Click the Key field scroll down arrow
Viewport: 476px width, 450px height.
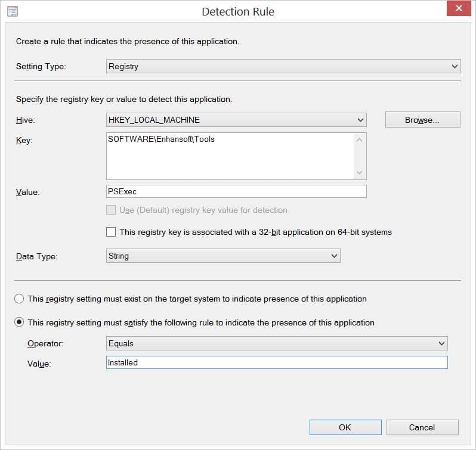[x=360, y=172]
